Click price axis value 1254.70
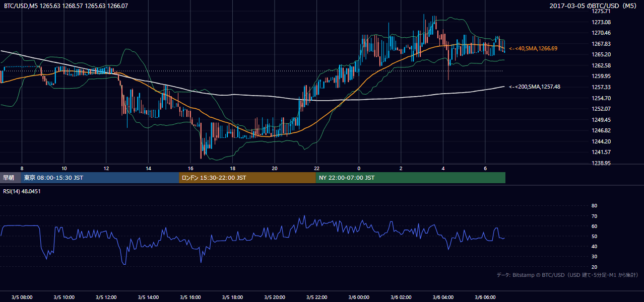The height and width of the screenshot is (302, 644). pos(601,98)
